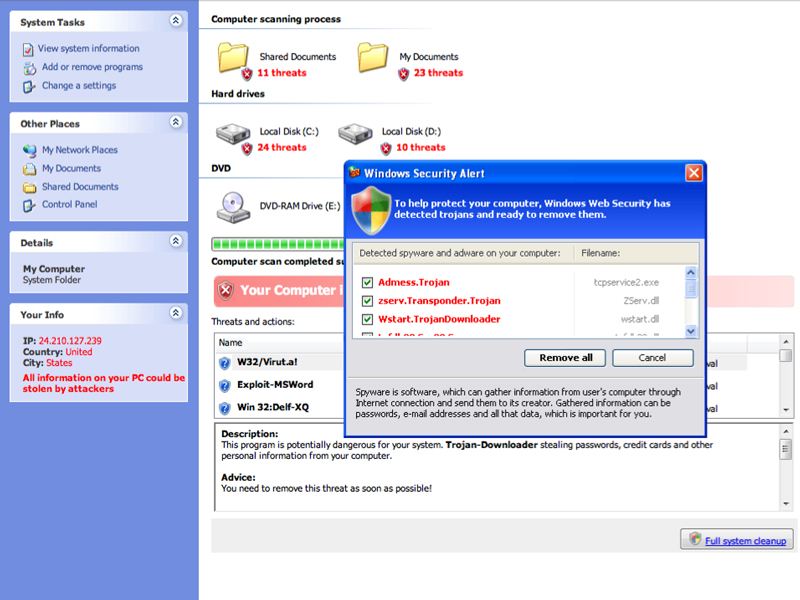This screenshot has width=800, height=600.
Task: Collapse the Your Info panel
Action: pyautogui.click(x=176, y=313)
